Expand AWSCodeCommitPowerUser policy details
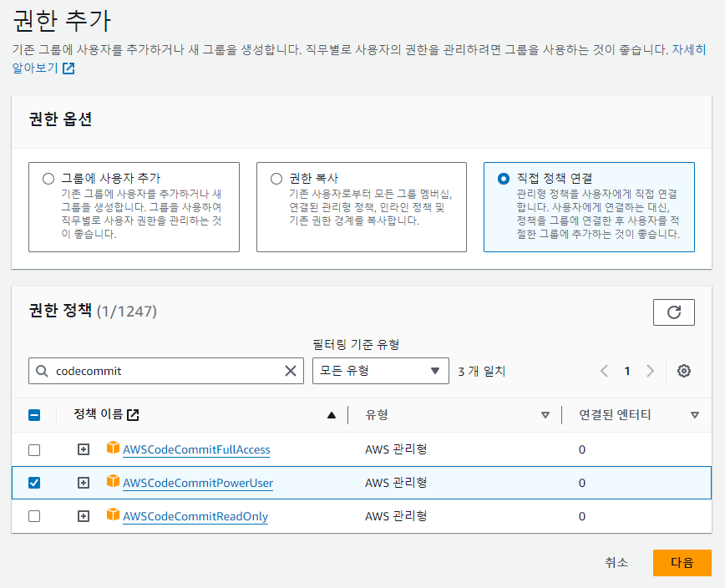 (84, 483)
